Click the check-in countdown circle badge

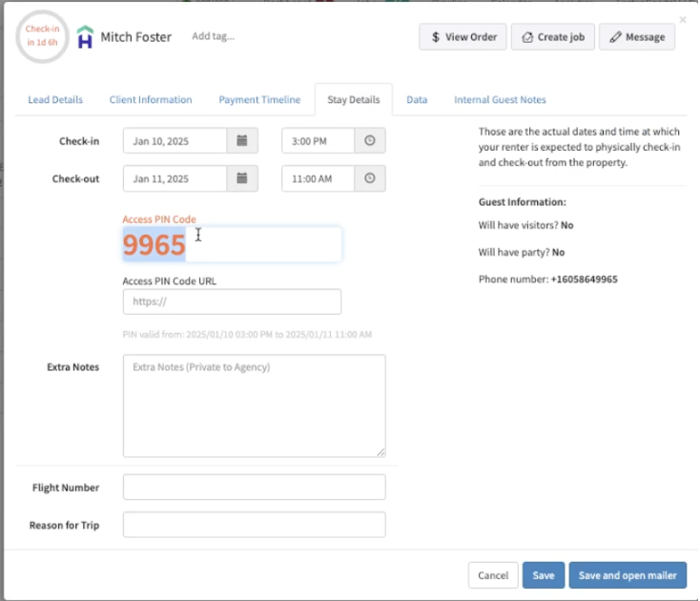pos(43,37)
